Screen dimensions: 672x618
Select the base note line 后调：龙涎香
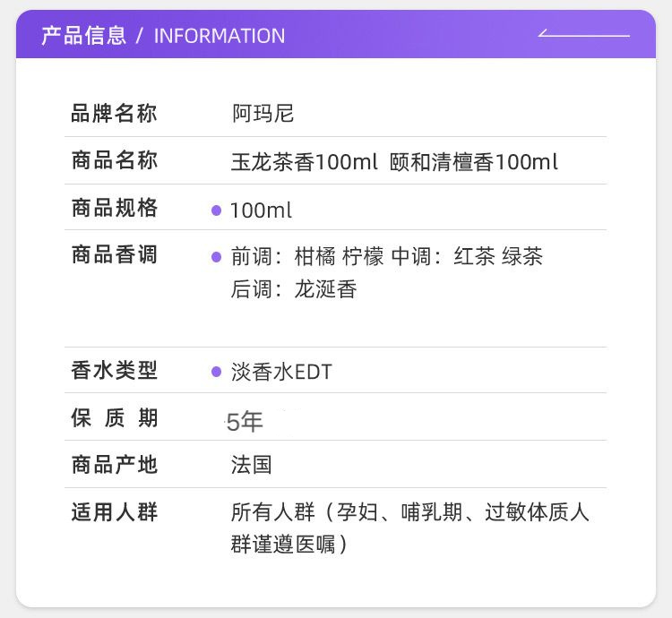tap(294, 289)
